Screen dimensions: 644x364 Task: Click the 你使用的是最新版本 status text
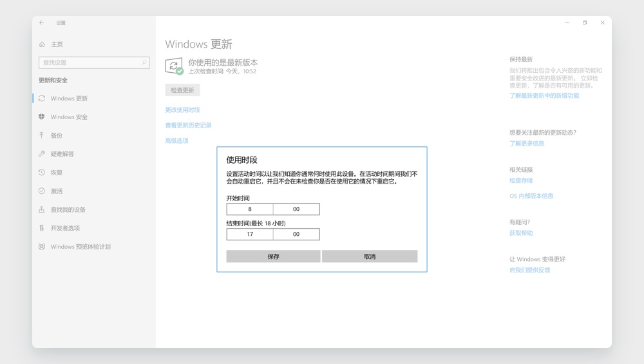click(x=223, y=62)
